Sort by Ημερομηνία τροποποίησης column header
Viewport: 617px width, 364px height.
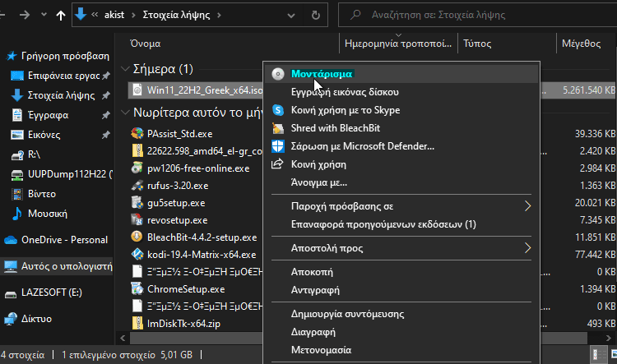398,44
